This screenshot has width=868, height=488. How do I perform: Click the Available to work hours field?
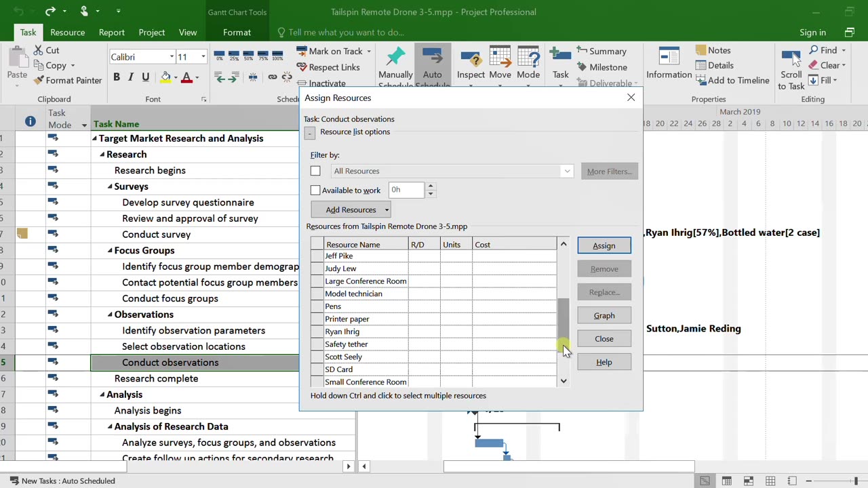pos(406,190)
